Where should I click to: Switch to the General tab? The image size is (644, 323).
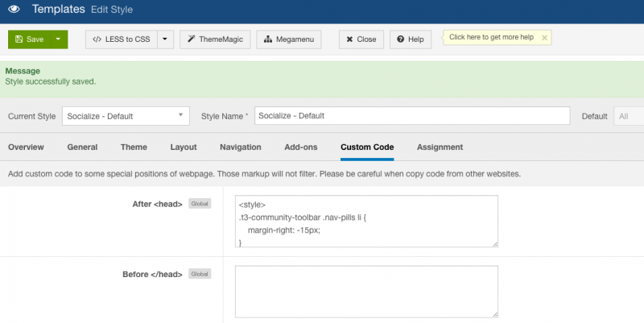click(82, 147)
